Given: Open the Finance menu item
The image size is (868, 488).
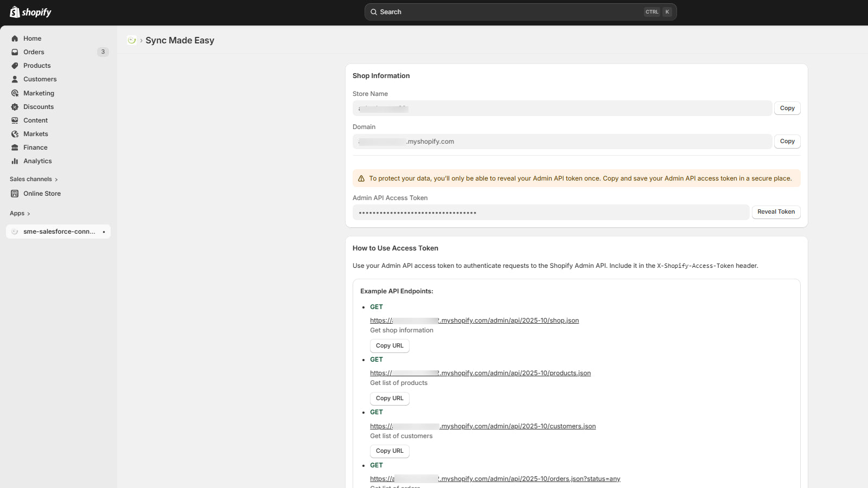Looking at the screenshot, I should tap(35, 147).
